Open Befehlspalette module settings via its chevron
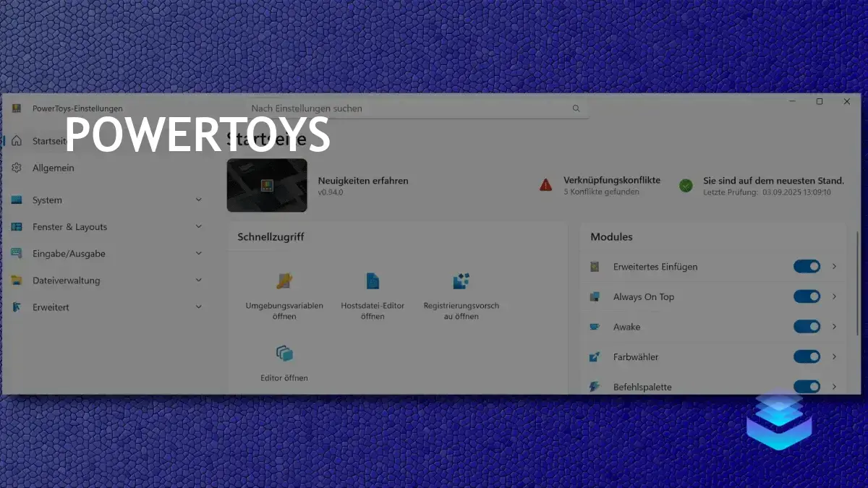868x488 pixels. click(834, 387)
